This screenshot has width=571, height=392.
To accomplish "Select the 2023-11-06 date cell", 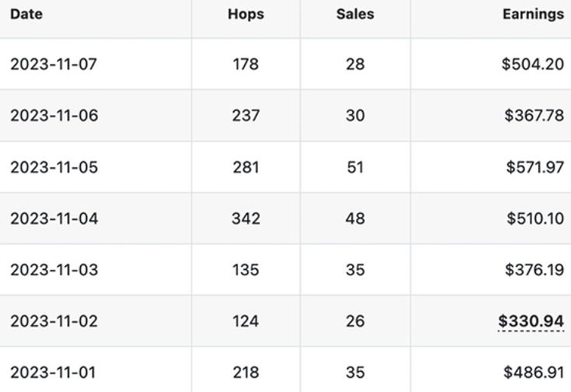I will tap(54, 115).
